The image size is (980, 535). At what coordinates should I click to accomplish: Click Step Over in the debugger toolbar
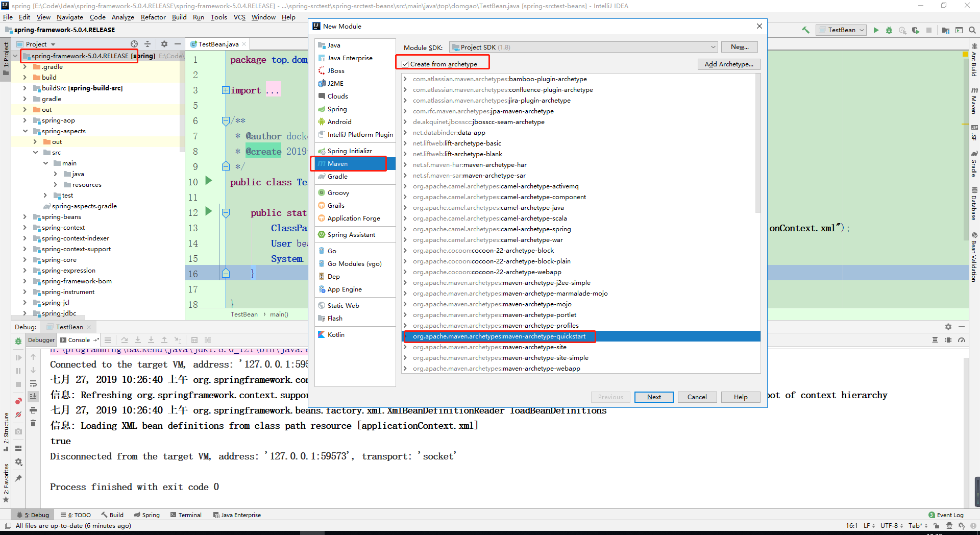[x=125, y=340]
